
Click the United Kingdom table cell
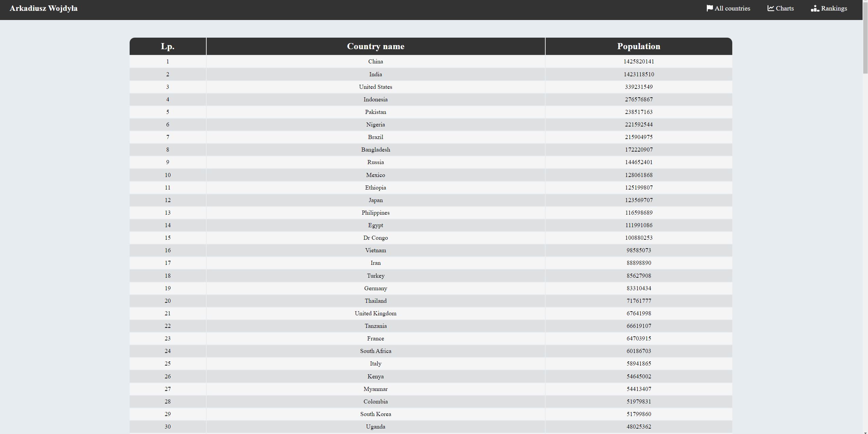[x=375, y=313]
